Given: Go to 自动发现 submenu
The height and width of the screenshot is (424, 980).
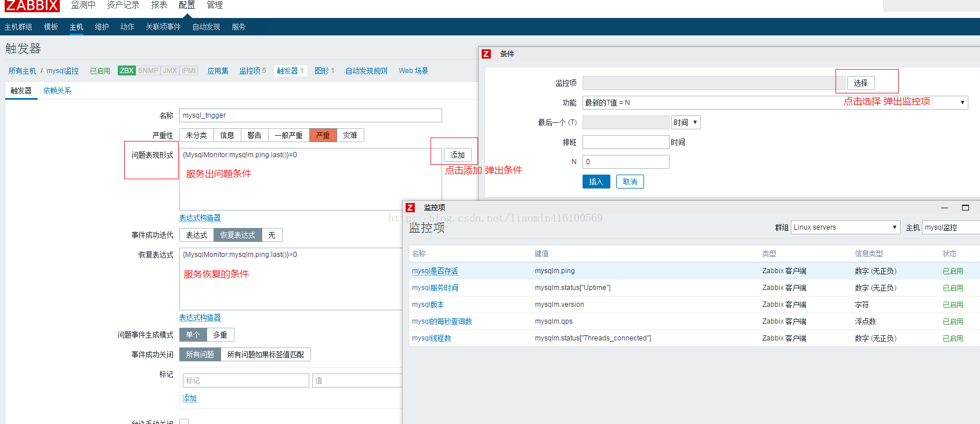Looking at the screenshot, I should (207, 27).
